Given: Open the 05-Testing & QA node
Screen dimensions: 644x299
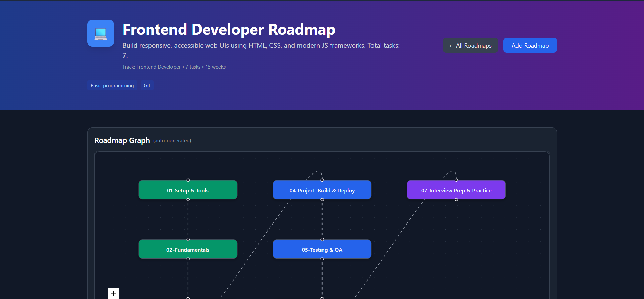Looking at the screenshot, I should tap(322, 249).
